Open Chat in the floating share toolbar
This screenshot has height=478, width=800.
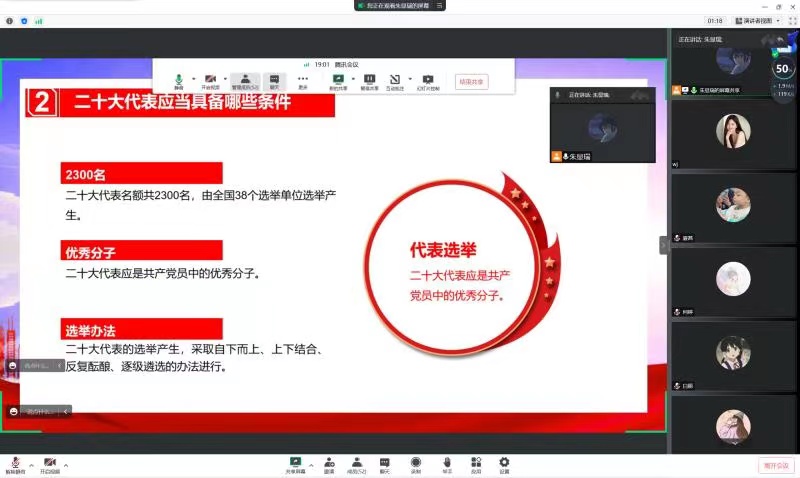[x=273, y=80]
